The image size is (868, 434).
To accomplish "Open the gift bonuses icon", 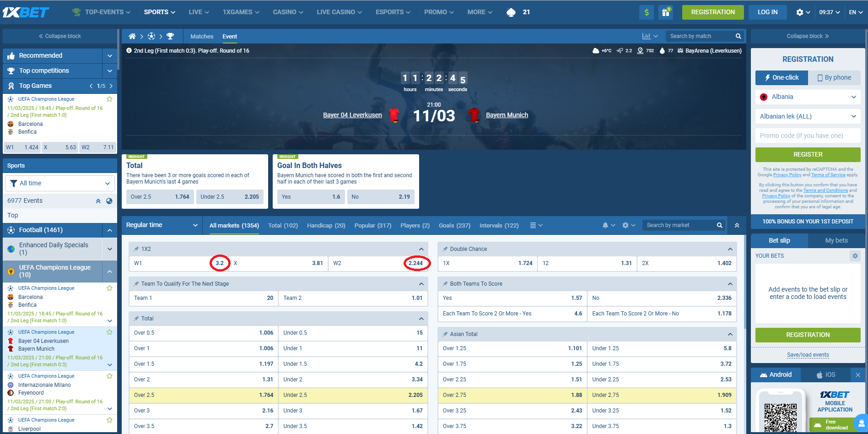I will [666, 12].
